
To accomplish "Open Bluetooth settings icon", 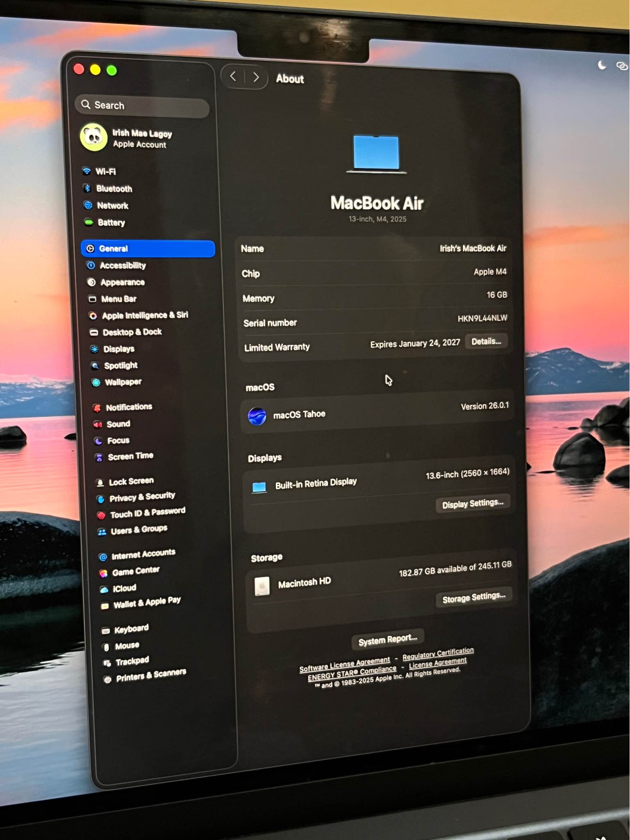I will pos(87,188).
